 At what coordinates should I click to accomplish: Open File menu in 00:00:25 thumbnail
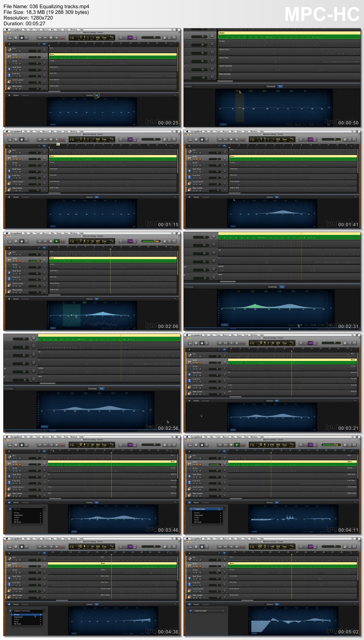[x=26, y=30]
